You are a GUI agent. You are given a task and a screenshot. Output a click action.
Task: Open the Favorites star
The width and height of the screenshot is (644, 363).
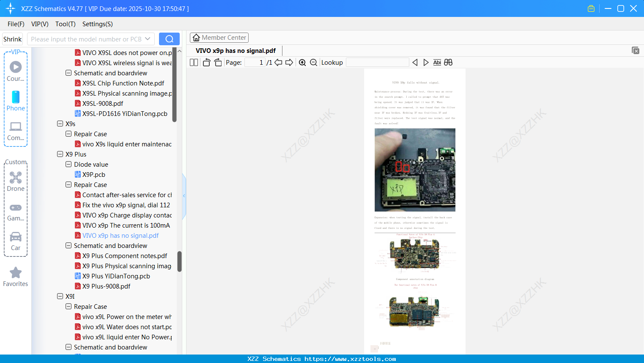pyautogui.click(x=16, y=277)
